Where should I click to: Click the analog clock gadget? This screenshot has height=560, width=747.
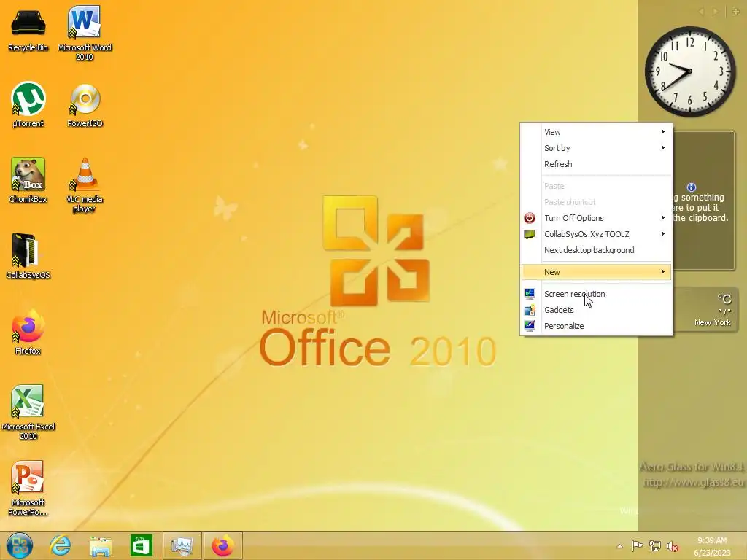click(x=689, y=72)
